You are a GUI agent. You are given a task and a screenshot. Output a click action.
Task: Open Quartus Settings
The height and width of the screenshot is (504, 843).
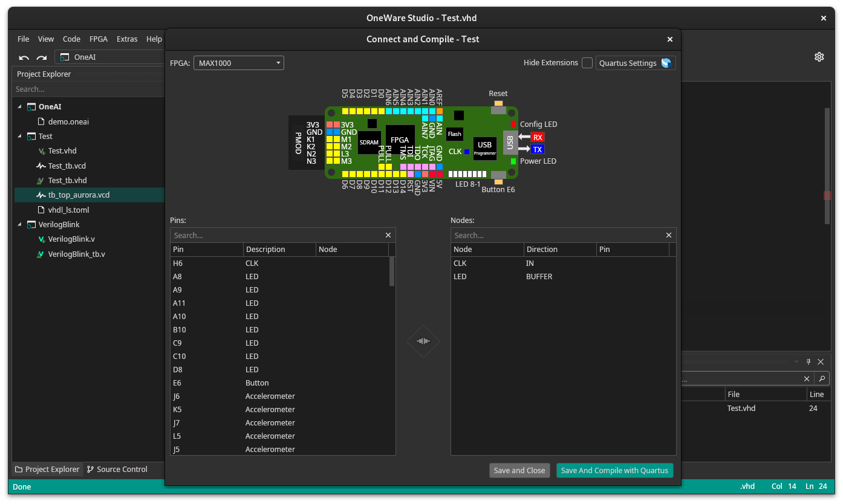pyautogui.click(x=635, y=63)
